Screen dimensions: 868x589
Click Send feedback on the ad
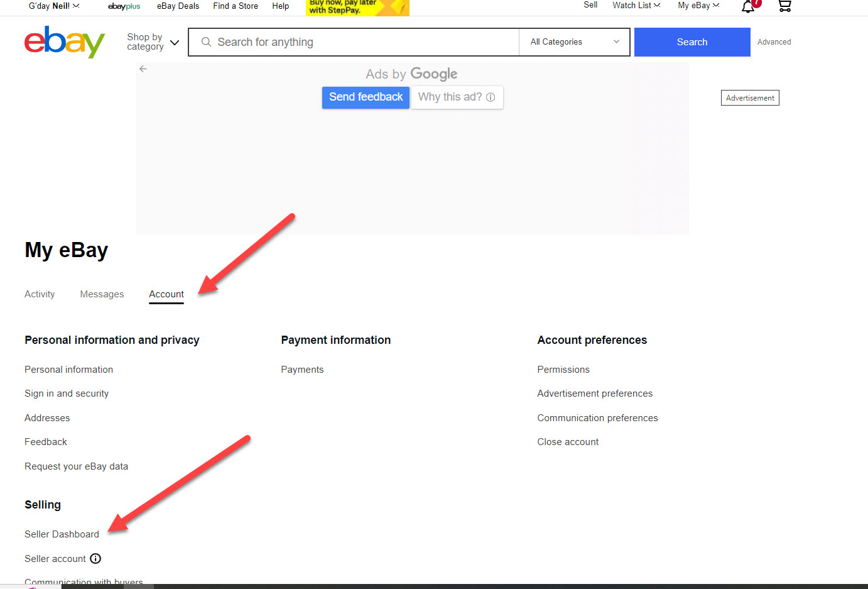[x=366, y=97]
